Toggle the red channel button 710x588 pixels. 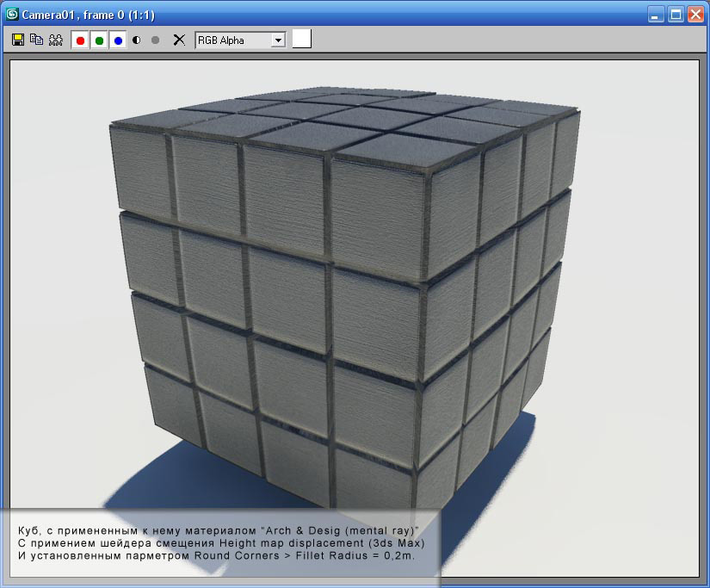(x=80, y=40)
